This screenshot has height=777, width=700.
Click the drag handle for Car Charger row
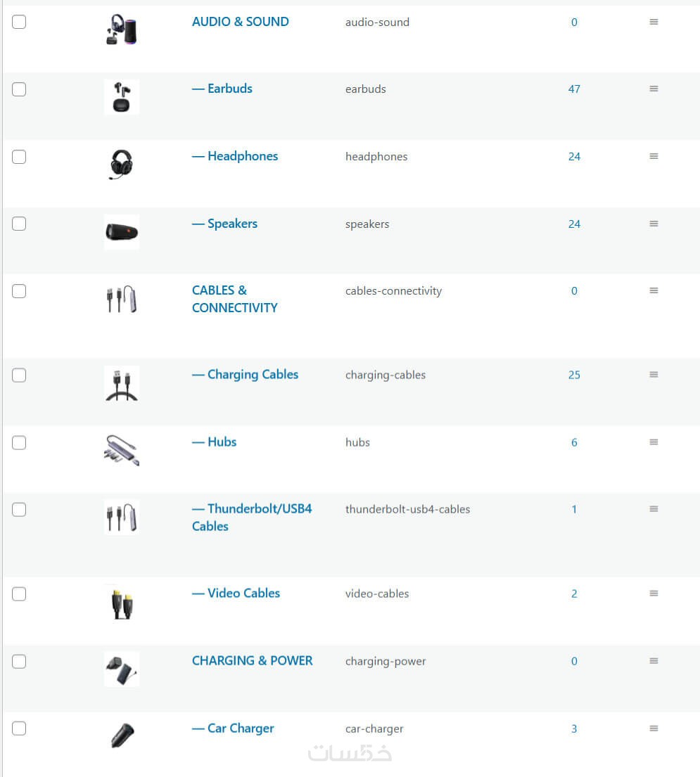click(x=654, y=728)
